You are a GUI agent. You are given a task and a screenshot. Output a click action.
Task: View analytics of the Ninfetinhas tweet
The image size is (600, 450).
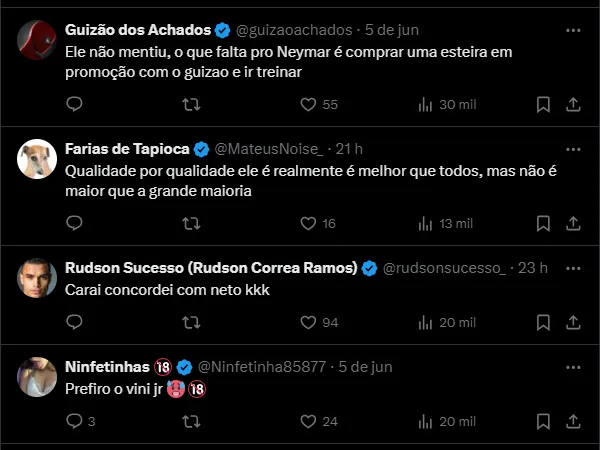[x=424, y=421]
